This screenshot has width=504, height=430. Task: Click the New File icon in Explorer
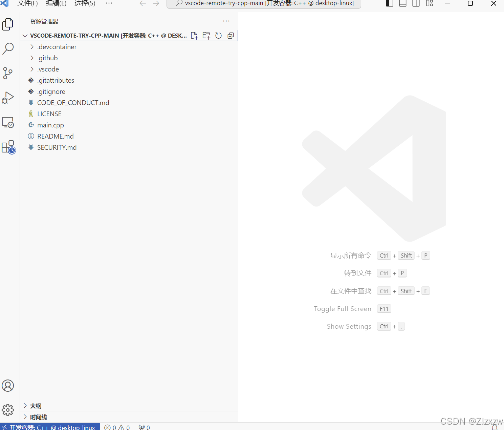194,35
